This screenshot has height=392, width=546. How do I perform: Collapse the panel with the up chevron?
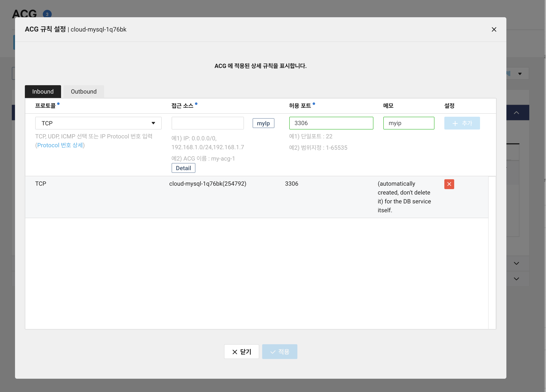tap(516, 113)
